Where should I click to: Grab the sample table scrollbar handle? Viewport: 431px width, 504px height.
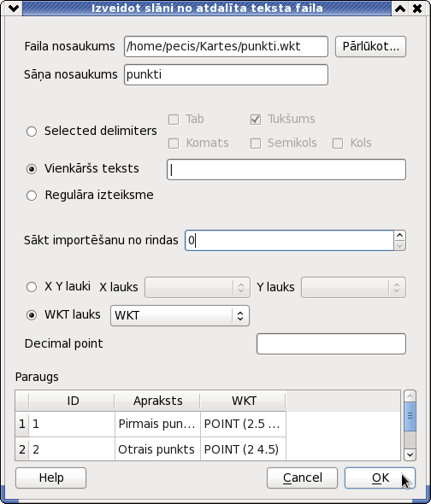point(410,416)
